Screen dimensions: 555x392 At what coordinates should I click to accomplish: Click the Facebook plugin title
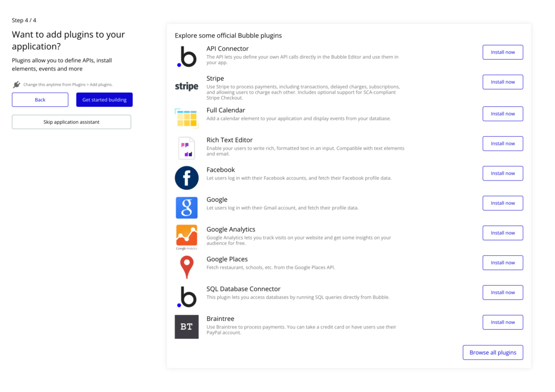point(221,170)
